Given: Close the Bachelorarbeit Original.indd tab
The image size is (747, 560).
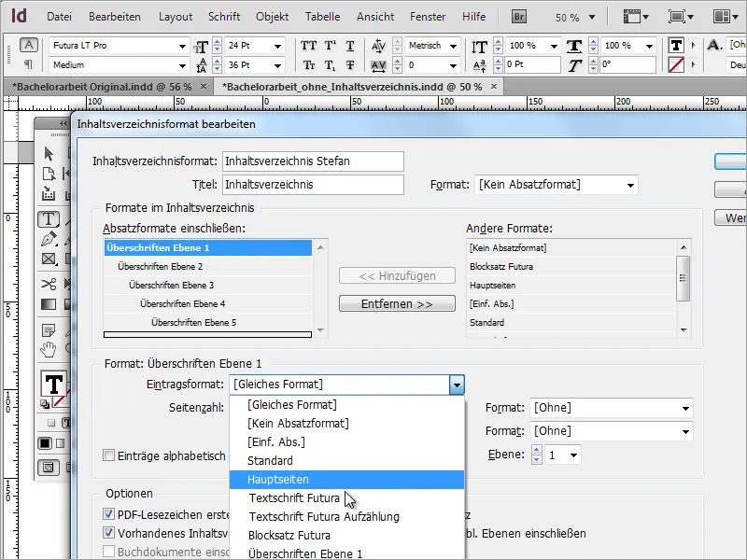Looking at the screenshot, I should point(204,87).
